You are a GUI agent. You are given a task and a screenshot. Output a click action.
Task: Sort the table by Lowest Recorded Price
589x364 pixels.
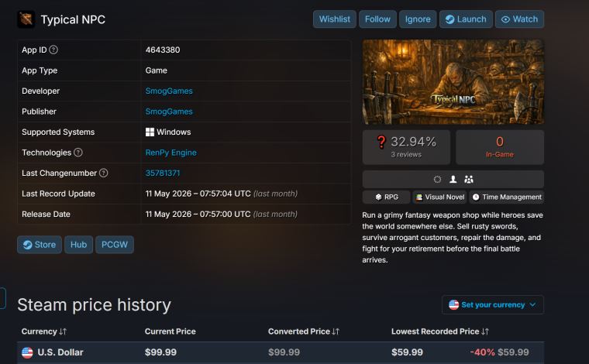tap(440, 331)
